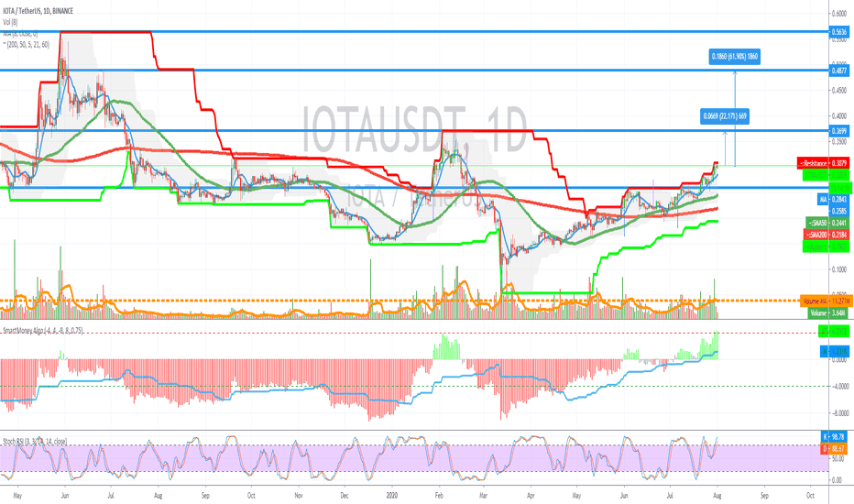854x504 pixels.
Task: Open the SmartMoney Algo indicator legend
Action: [x=43, y=330]
